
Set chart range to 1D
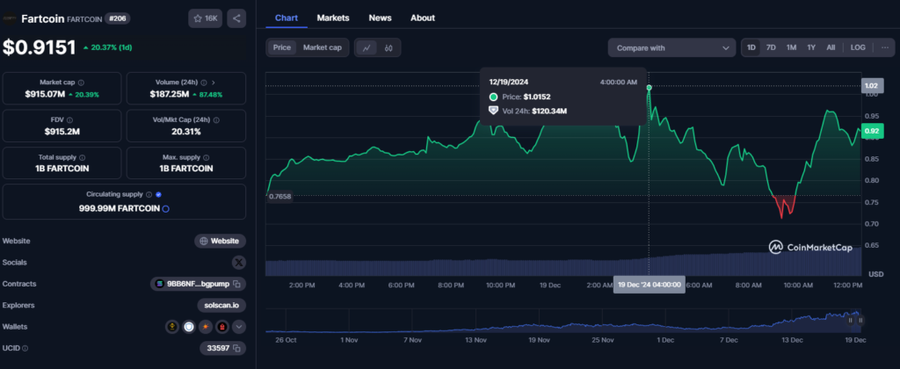[751, 48]
